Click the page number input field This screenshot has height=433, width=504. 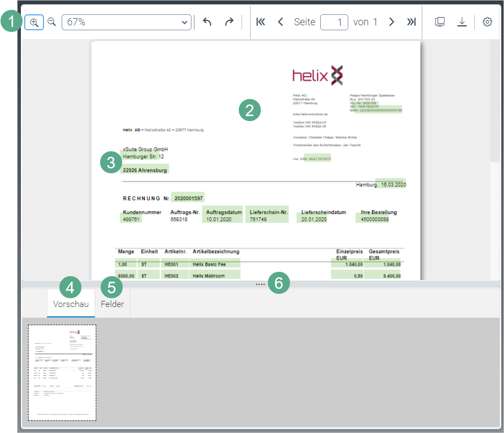334,22
